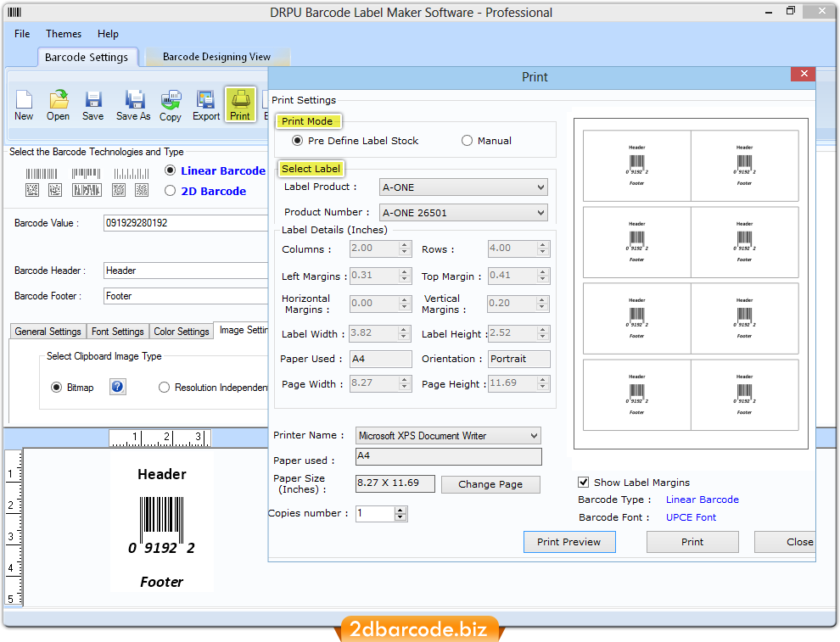
Task: Click the Print button in dialog
Action: [692, 542]
